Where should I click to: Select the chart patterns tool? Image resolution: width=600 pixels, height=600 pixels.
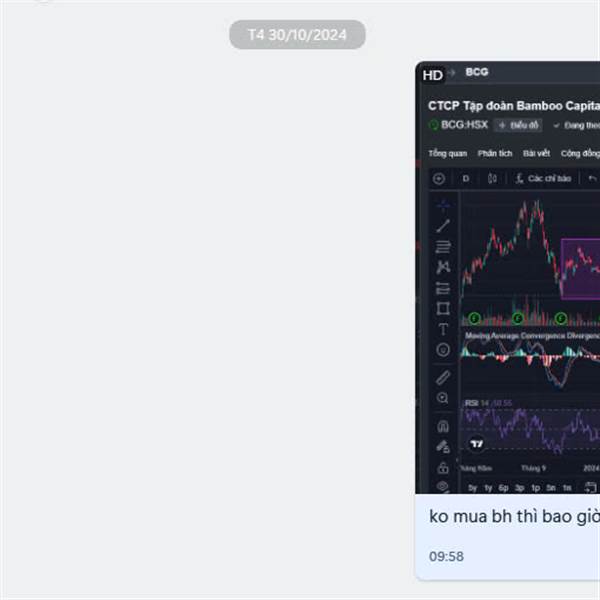coord(443,267)
